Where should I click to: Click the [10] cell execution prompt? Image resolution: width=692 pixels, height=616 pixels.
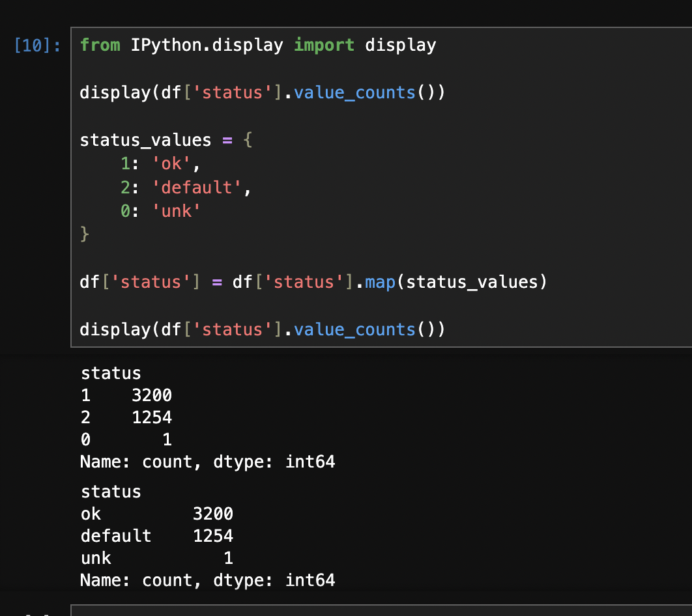[x=37, y=46]
